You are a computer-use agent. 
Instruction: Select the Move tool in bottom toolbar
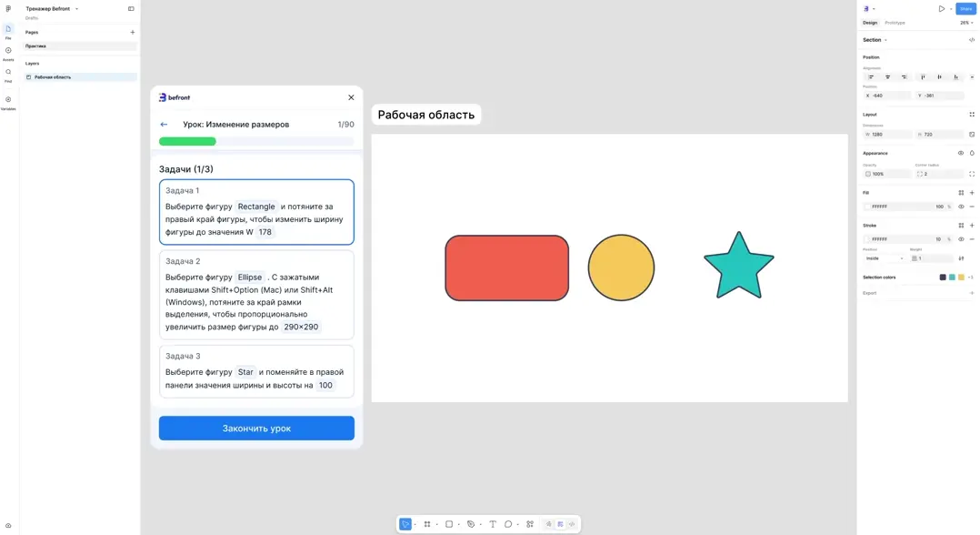[x=405, y=524]
